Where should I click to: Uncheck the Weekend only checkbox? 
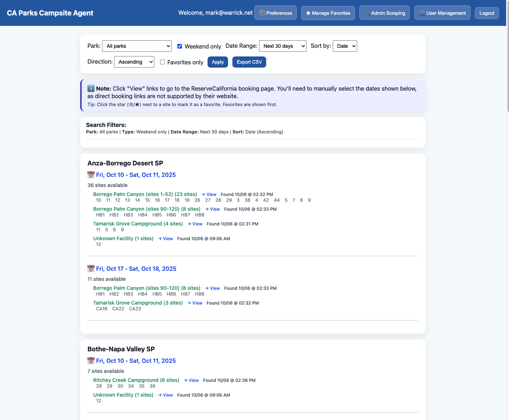tap(180, 46)
